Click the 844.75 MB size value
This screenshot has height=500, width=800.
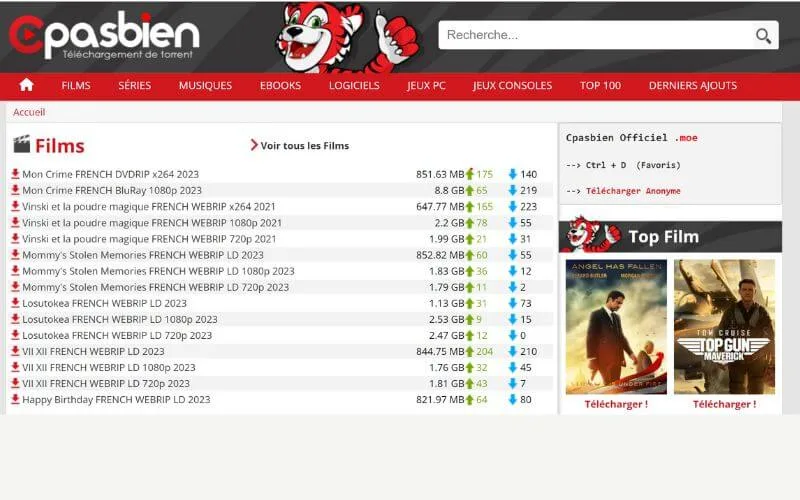point(440,351)
